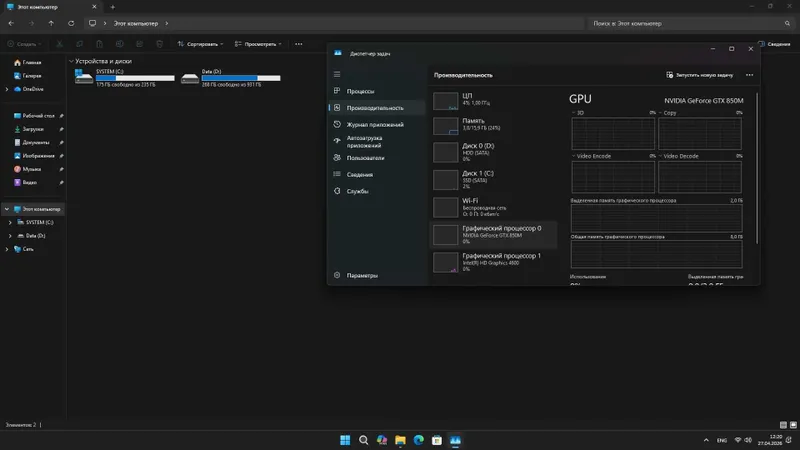Click the Paste icon in Explorer toolbar

pos(99,44)
